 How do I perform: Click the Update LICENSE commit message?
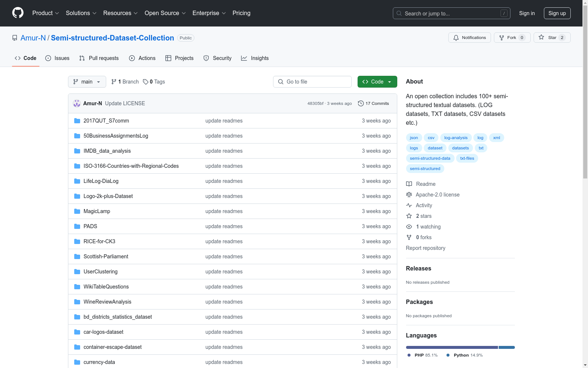pyautogui.click(x=125, y=103)
